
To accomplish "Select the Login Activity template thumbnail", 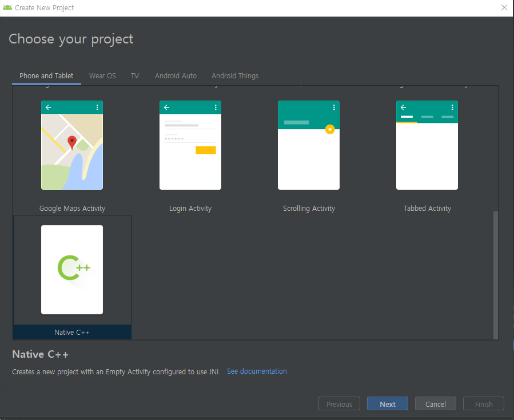I will 190,145.
